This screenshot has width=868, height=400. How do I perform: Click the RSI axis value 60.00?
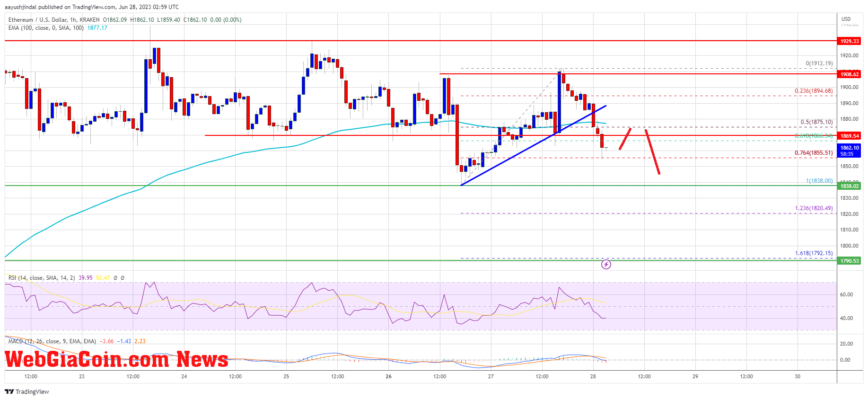point(847,294)
